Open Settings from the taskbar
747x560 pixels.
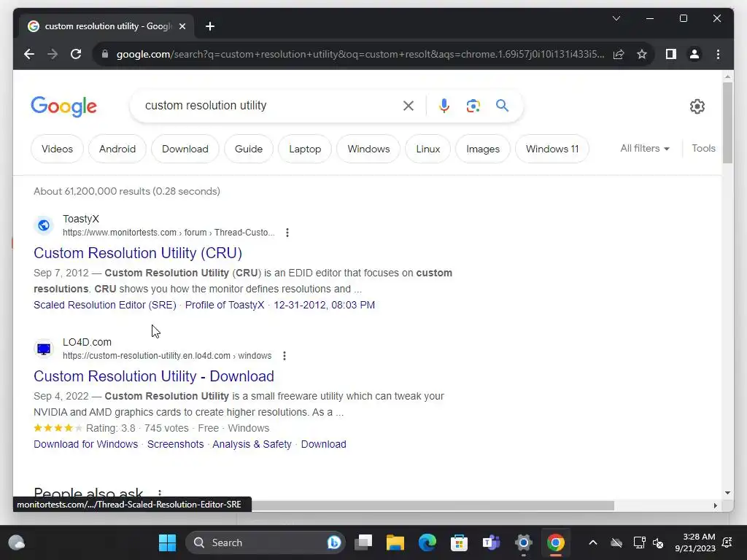pos(523,542)
